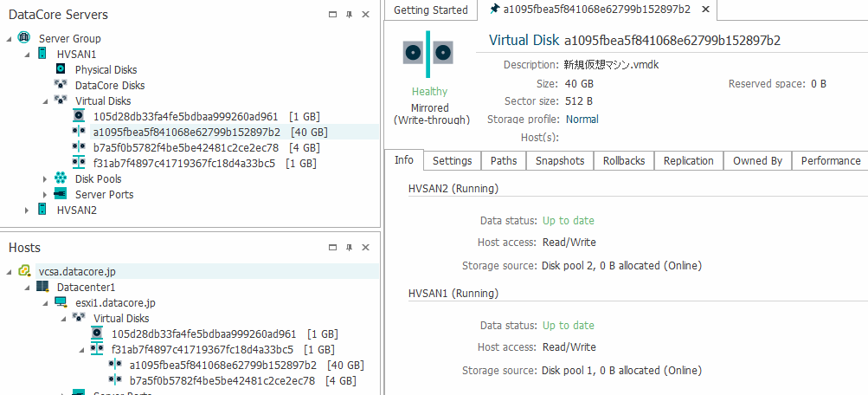868x395 pixels.
Task: Click the Server Ports icon under HVSAN1
Action: [61, 194]
